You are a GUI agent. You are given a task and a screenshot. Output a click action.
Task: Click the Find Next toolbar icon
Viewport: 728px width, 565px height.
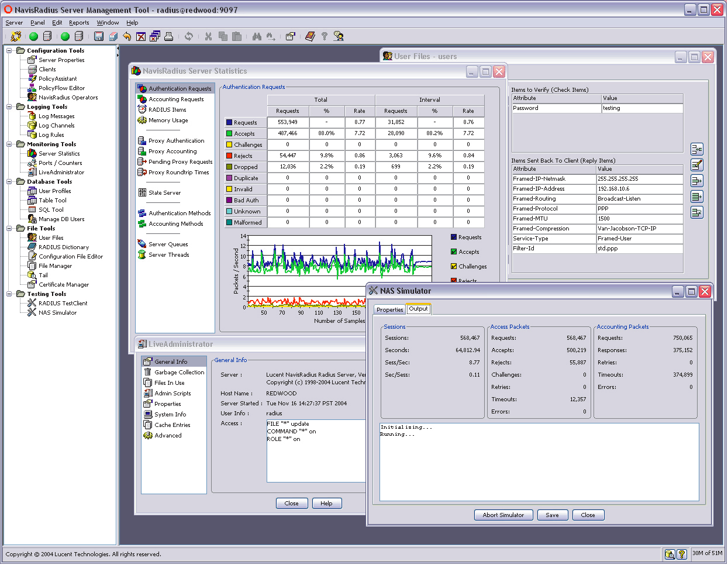point(271,36)
